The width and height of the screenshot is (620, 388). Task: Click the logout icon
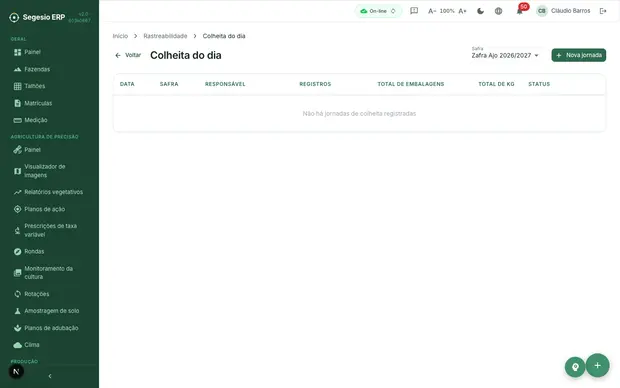tap(603, 11)
